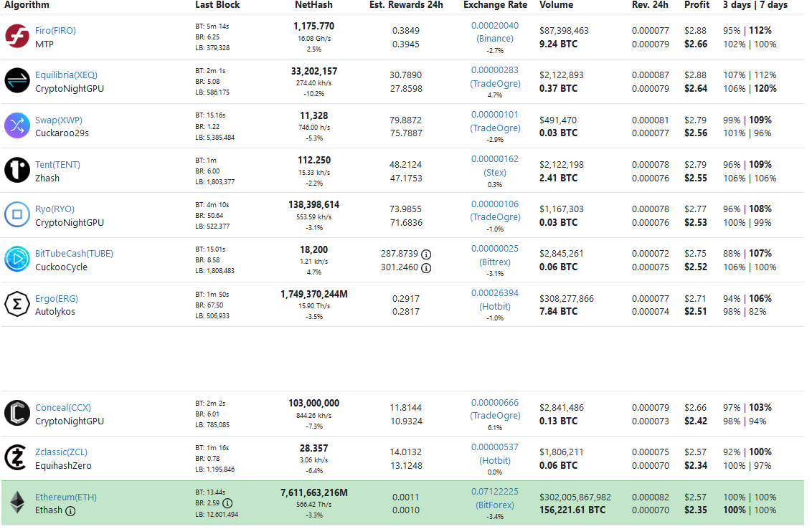Click the Ergo coin logo icon
The height and width of the screenshot is (529, 812).
click(17, 305)
